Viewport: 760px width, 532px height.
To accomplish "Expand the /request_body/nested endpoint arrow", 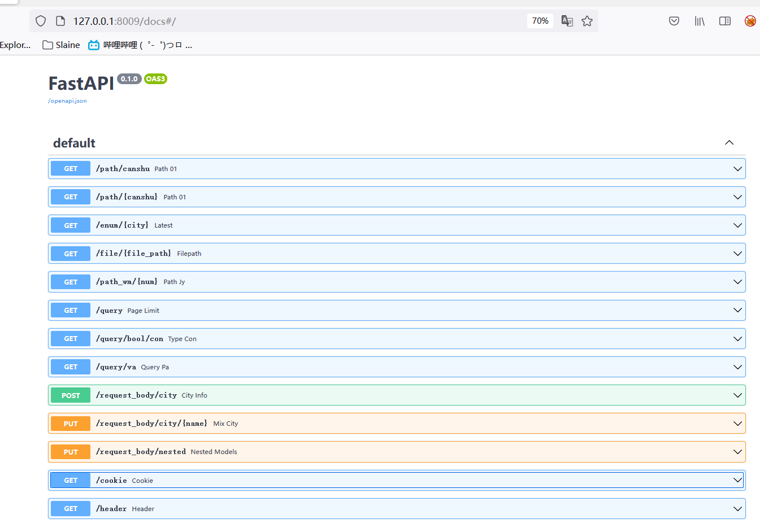I will point(737,452).
